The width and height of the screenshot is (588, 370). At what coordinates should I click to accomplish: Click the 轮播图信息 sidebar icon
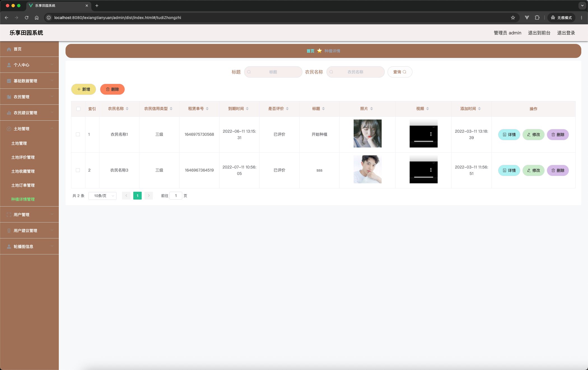click(x=9, y=247)
